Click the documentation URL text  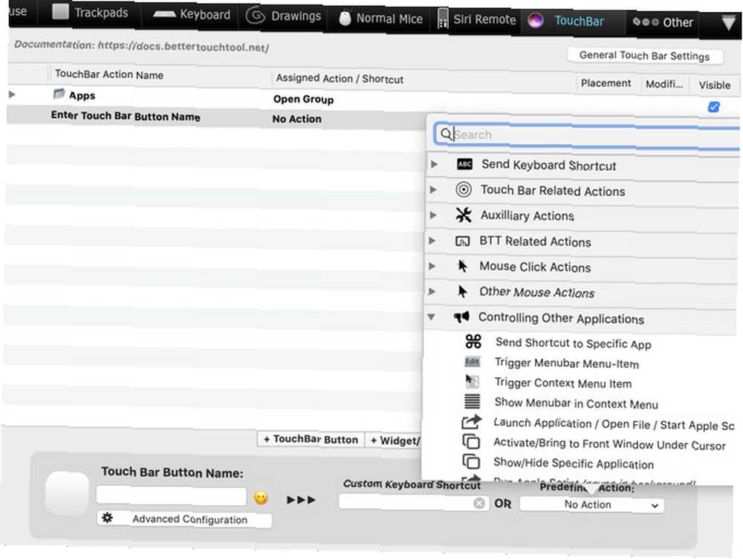pyautogui.click(x=184, y=48)
